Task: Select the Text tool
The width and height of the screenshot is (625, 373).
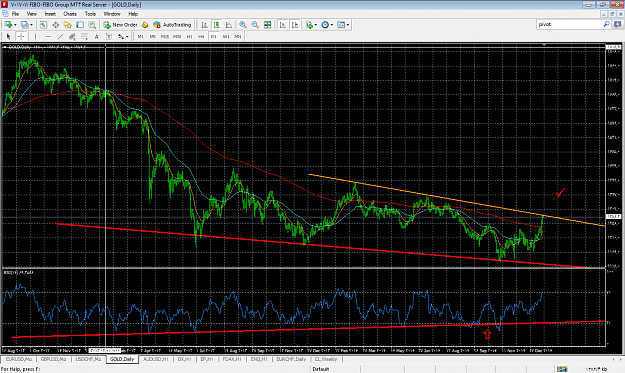Action: [x=96, y=36]
